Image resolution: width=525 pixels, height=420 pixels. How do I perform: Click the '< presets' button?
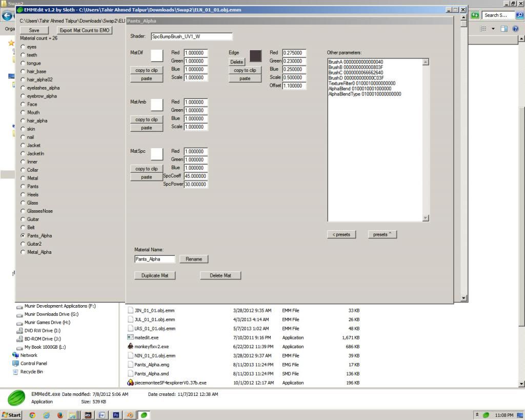pyautogui.click(x=341, y=234)
